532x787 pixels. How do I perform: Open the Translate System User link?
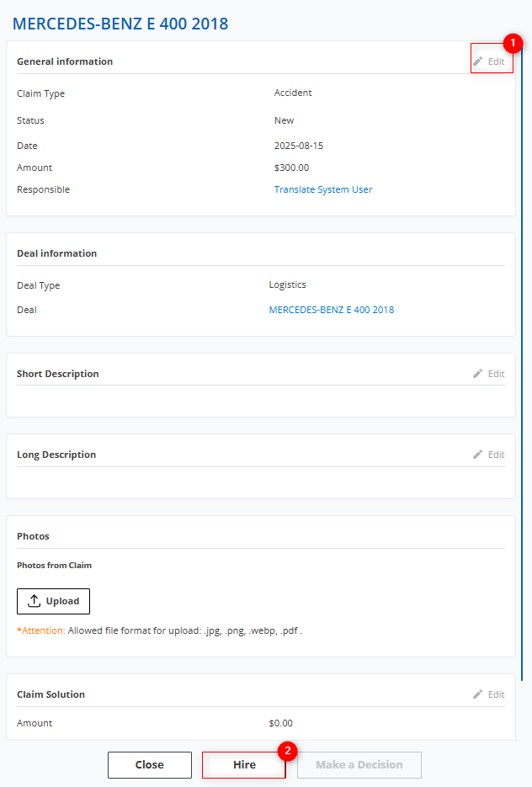(x=322, y=189)
